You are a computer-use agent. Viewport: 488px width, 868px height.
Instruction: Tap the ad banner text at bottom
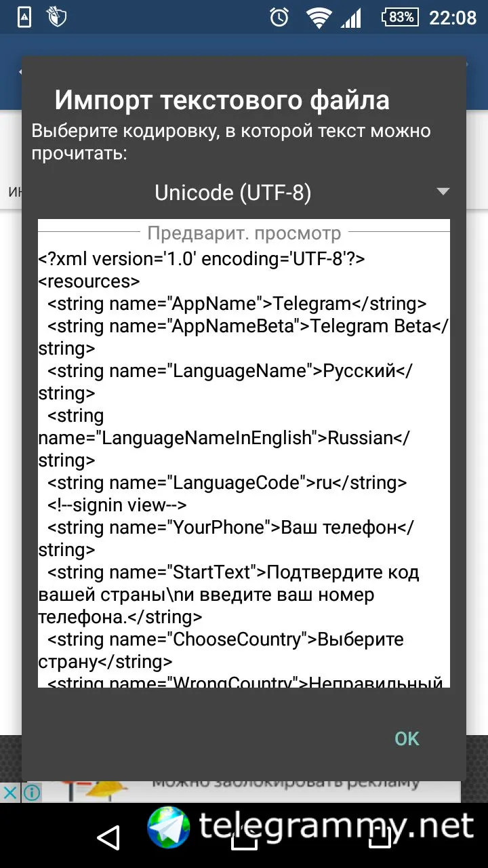[x=285, y=783]
